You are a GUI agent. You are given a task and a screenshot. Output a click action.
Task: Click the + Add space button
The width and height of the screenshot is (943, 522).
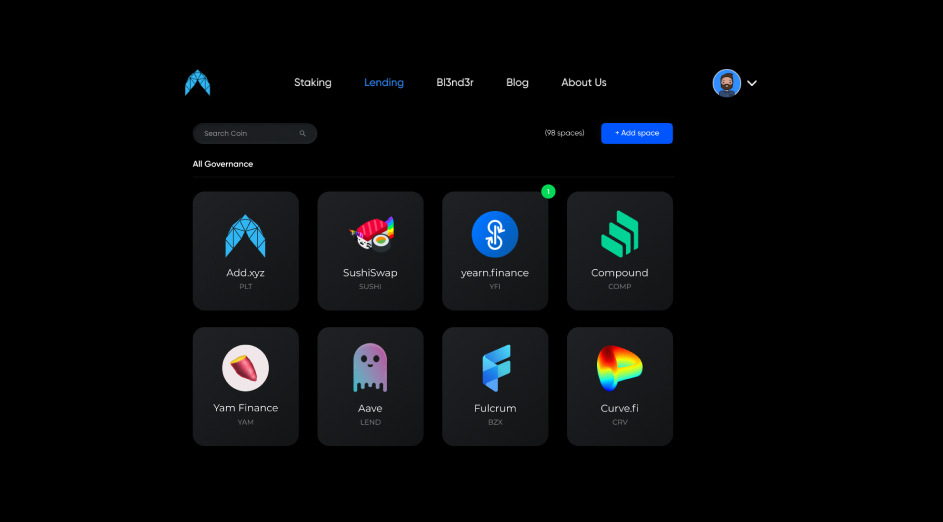coord(637,134)
